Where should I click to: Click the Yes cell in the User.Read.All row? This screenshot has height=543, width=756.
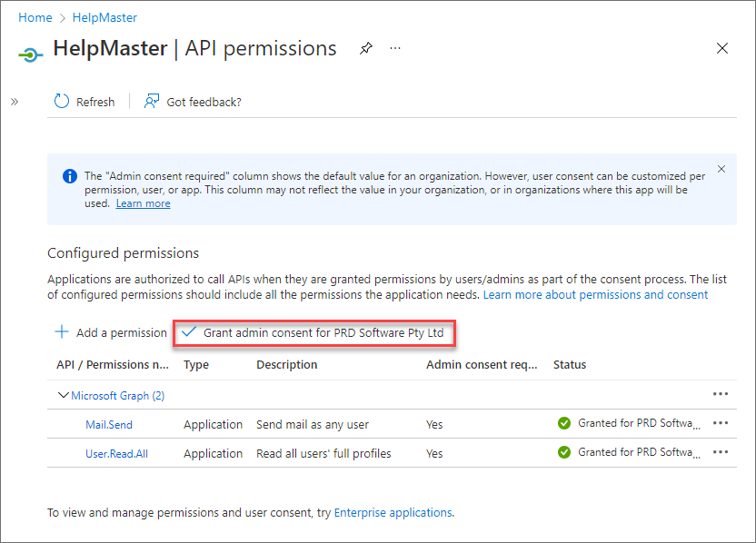click(434, 453)
